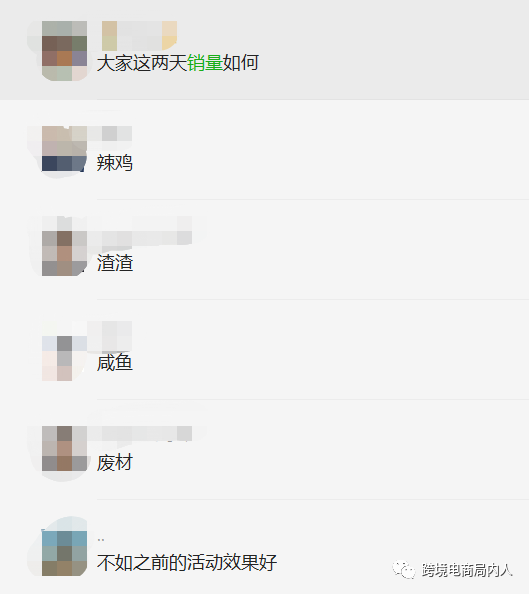Screen dimensions: 529x594
Task: Click the green 销量 keyword highlight
Action: click(x=205, y=63)
